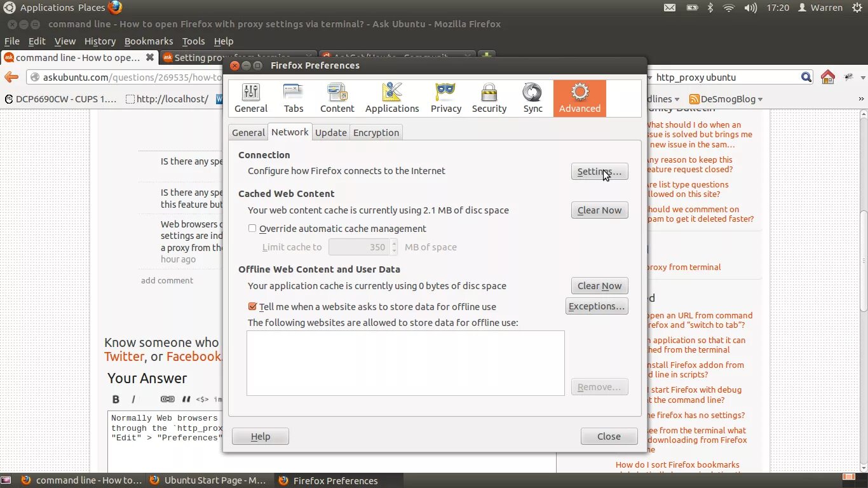Click inside the offline websites list box
This screenshot has height=488, width=868.
coord(405,363)
